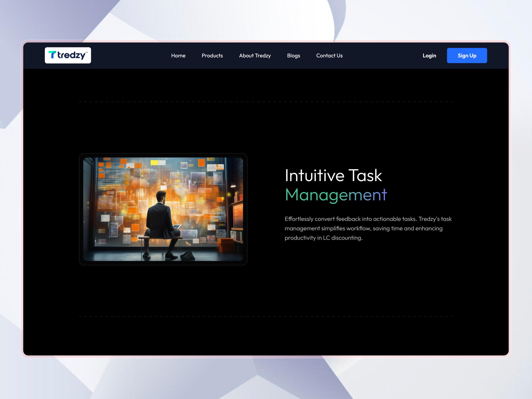Screen dimensions: 532x399
Task: Open the Blogs section
Action: pos(293,56)
